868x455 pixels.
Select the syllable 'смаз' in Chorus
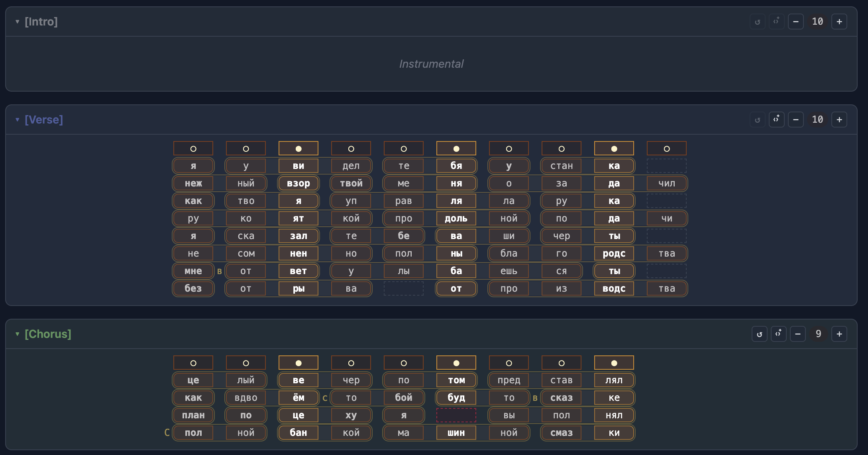tap(562, 433)
